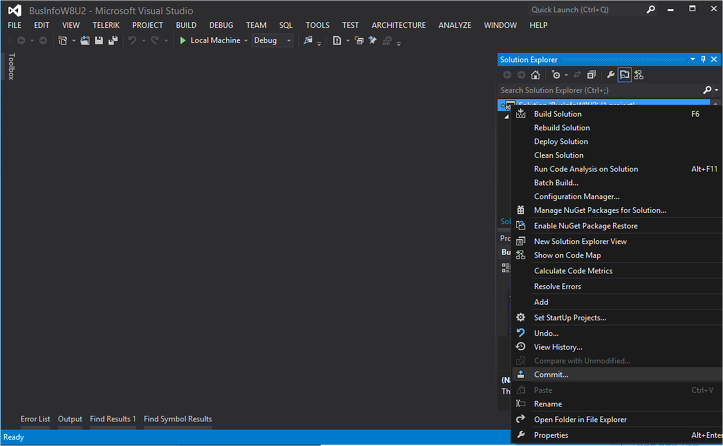Select Clean Solution in the context menu
Image resolution: width=723 pixels, height=446 pixels.
[x=617, y=155]
